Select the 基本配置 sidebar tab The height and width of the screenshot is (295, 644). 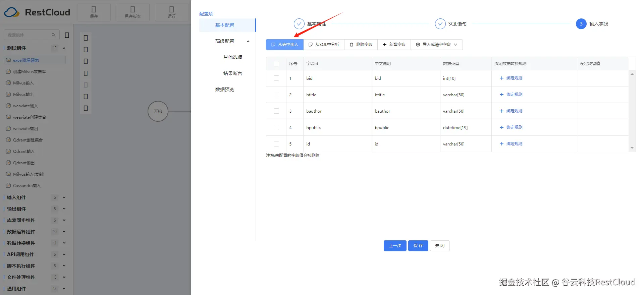(x=227, y=25)
